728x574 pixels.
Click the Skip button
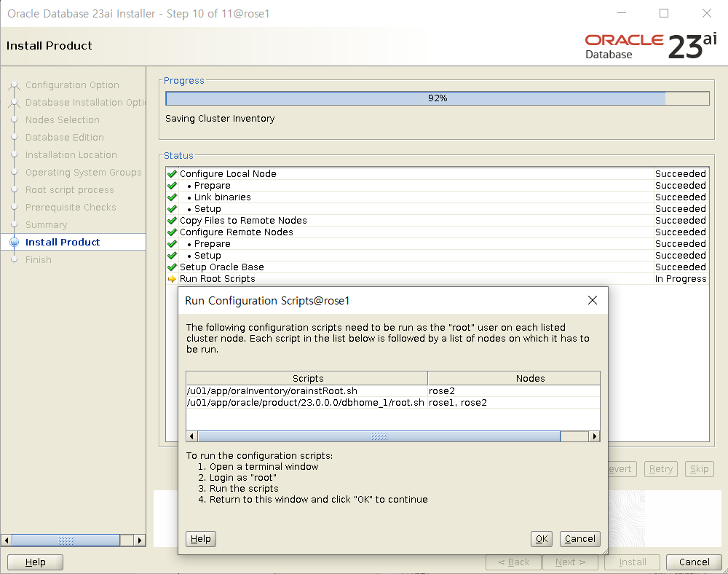699,469
